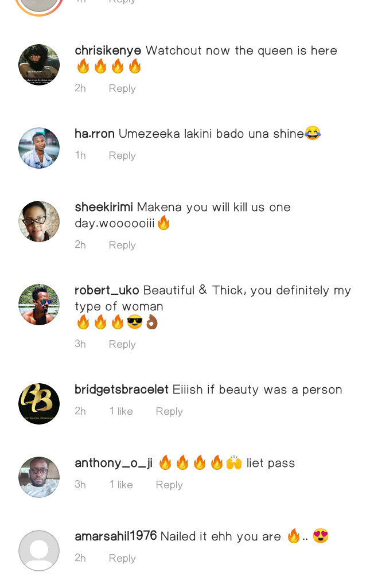Screen dimensions: 370x588
Task: Tap amarsahil1976's default gray avatar
Action: point(39,551)
